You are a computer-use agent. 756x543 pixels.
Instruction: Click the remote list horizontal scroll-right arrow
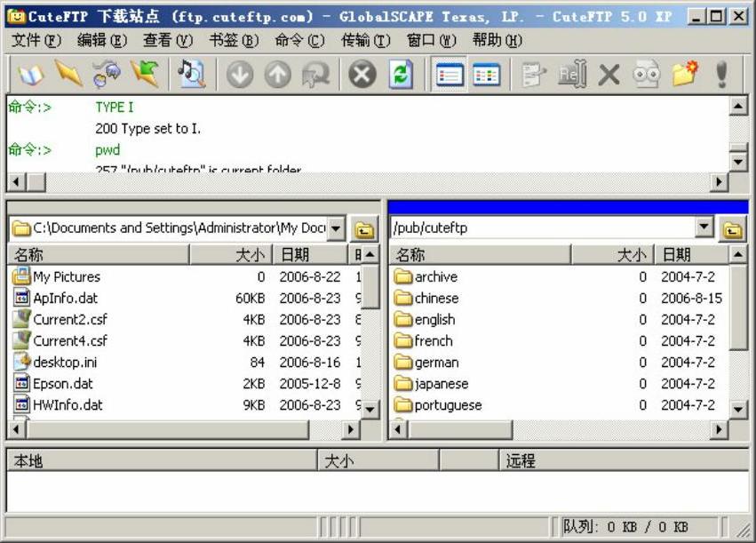[720, 429]
